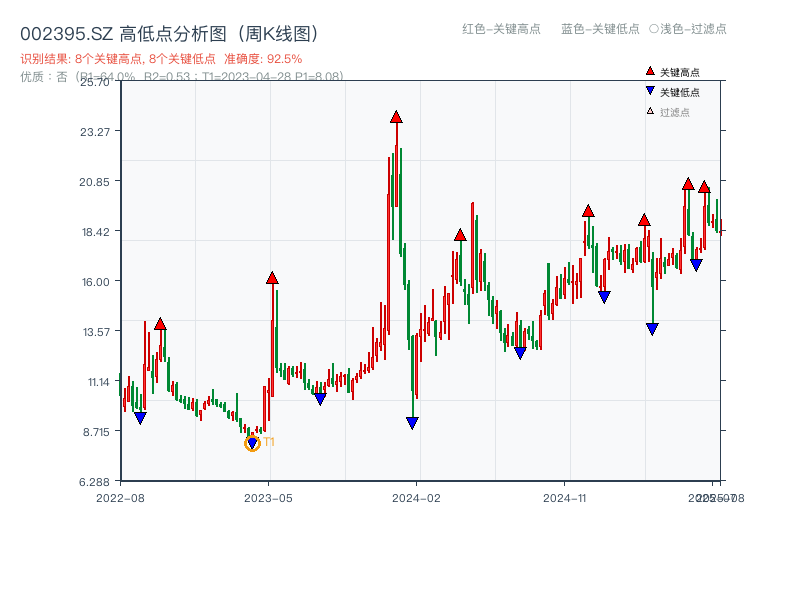Click the blue triangle marker below 2024-02
Image resolution: width=800 pixels, height=600 pixels.
coord(412,422)
